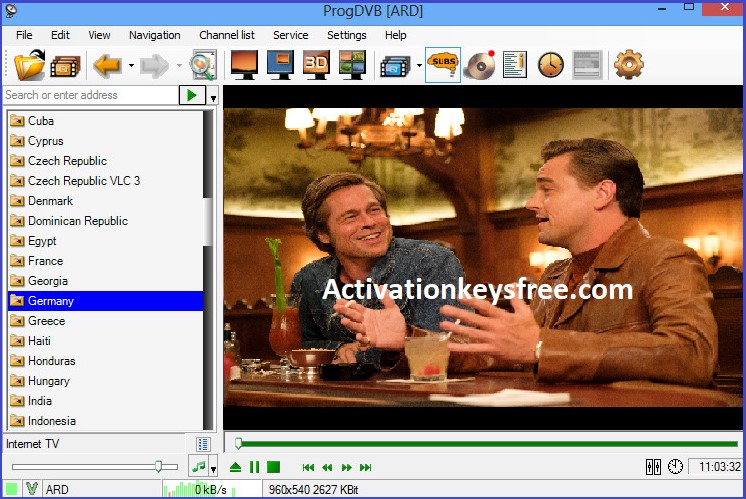This screenshot has height=499, width=746.
Task: Open the View menu
Action: (99, 35)
